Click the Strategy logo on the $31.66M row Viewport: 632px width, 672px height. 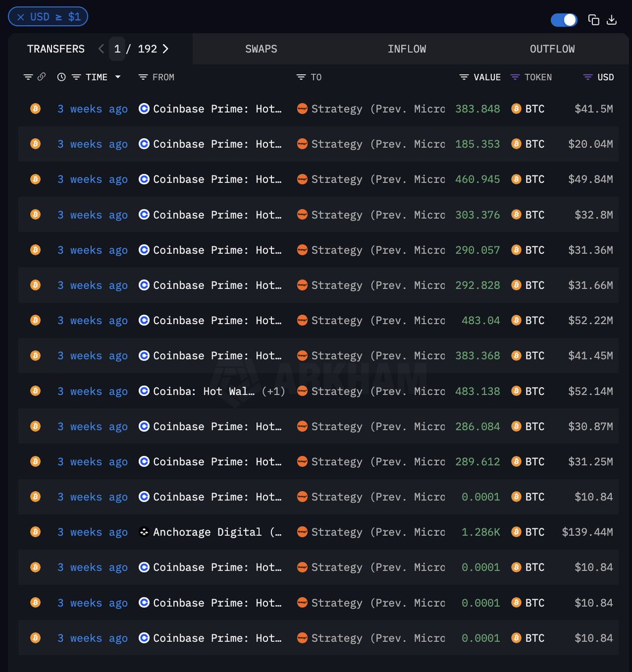(302, 285)
